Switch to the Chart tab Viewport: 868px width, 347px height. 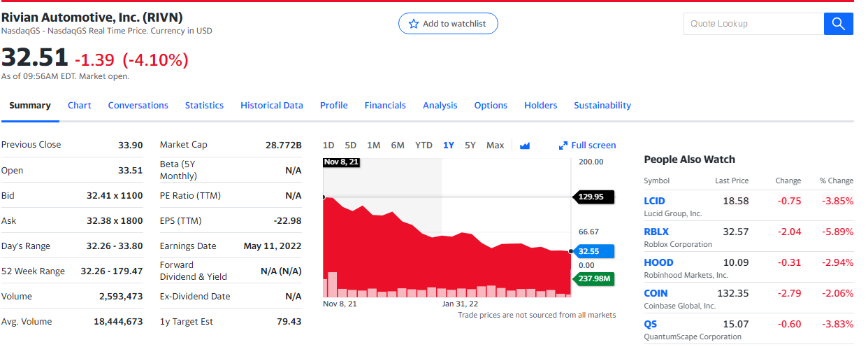(x=79, y=105)
